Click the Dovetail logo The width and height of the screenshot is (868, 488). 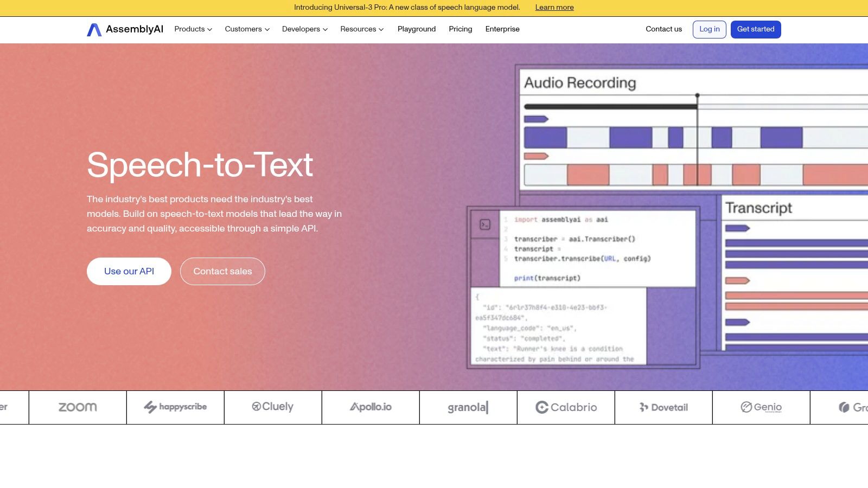pyautogui.click(x=663, y=407)
